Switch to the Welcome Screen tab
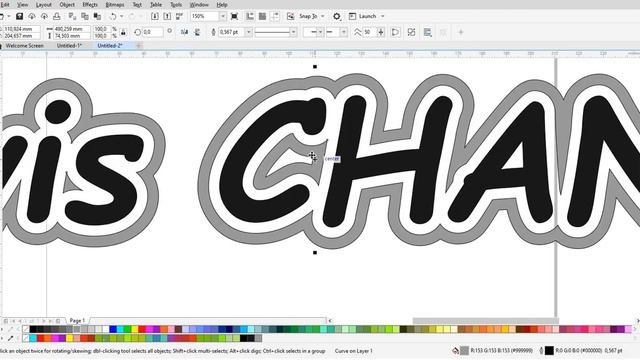The width and height of the screenshot is (640, 360). (24, 46)
